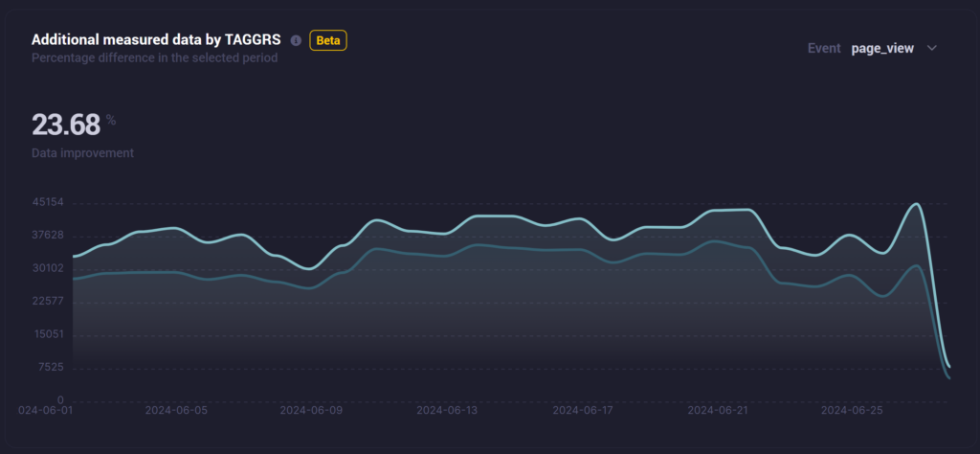Click the 2024-06-17 date label

tap(583, 410)
